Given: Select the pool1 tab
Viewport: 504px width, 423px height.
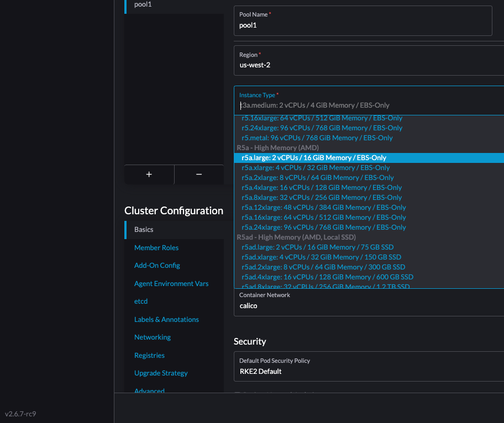Looking at the screenshot, I should (141, 4).
